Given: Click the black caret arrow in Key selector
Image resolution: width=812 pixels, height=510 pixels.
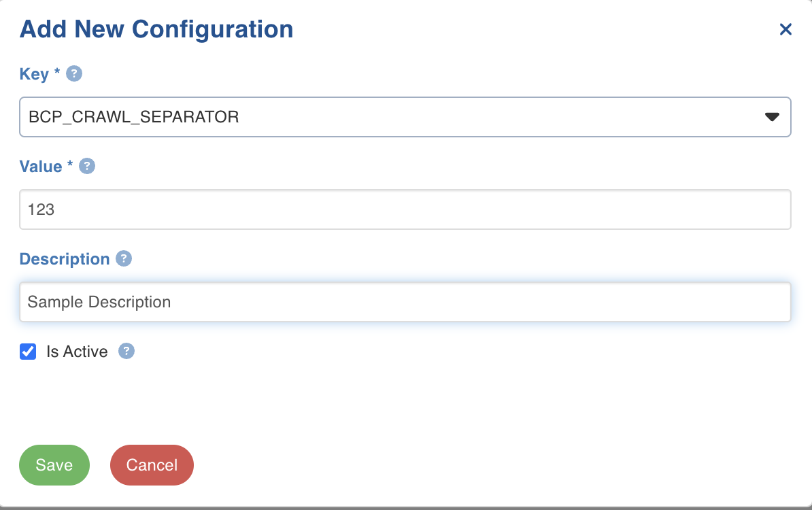Looking at the screenshot, I should click(x=772, y=117).
